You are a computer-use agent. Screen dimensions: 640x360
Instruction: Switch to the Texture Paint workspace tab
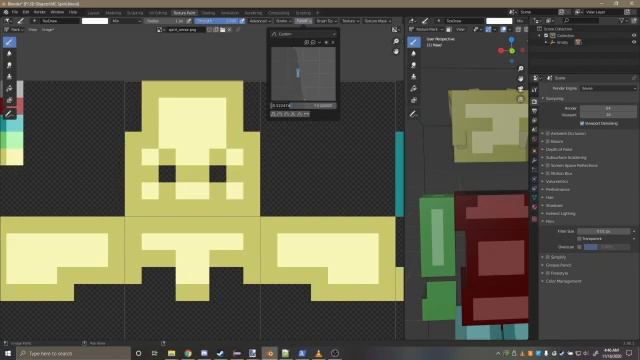coord(184,13)
